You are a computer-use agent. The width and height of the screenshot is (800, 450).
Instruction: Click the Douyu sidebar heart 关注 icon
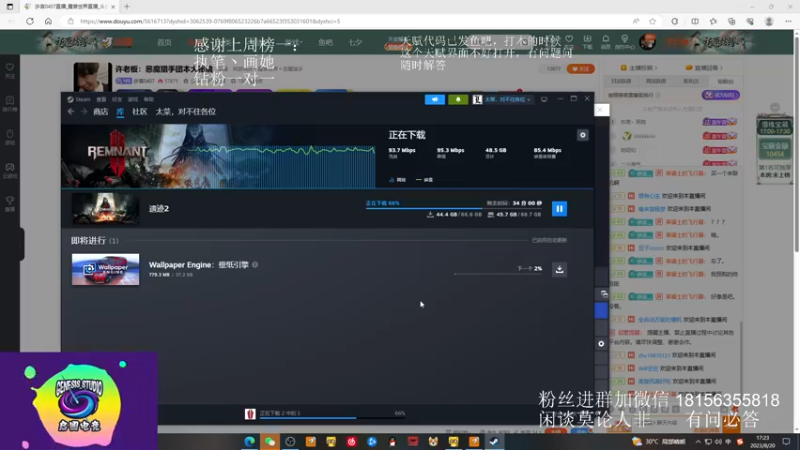10,70
